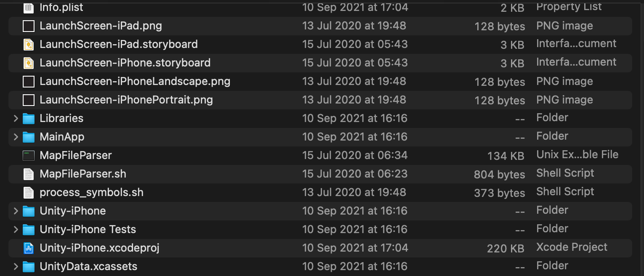Expand the MainApp folder

pyautogui.click(x=15, y=137)
